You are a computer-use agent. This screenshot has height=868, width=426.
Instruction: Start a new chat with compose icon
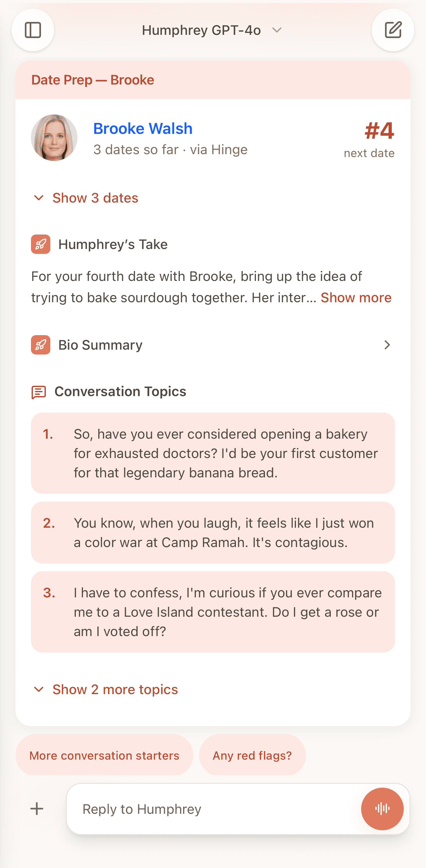pos(393,30)
